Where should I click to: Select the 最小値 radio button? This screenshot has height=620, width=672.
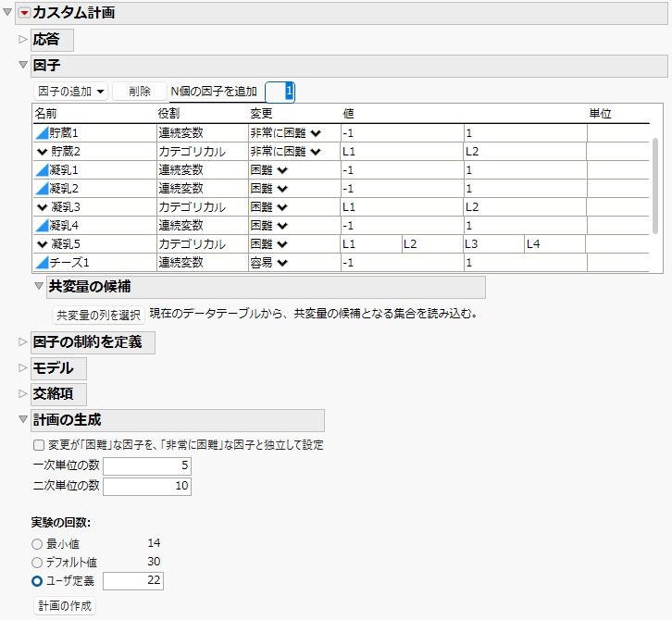37,544
